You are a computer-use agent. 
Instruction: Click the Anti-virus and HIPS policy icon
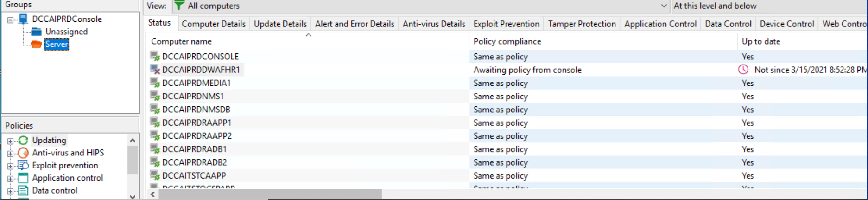pyautogui.click(x=23, y=153)
